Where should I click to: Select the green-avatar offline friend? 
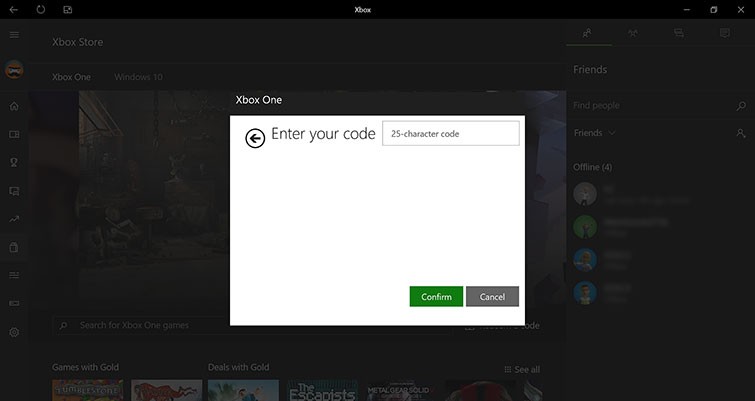(x=585, y=227)
